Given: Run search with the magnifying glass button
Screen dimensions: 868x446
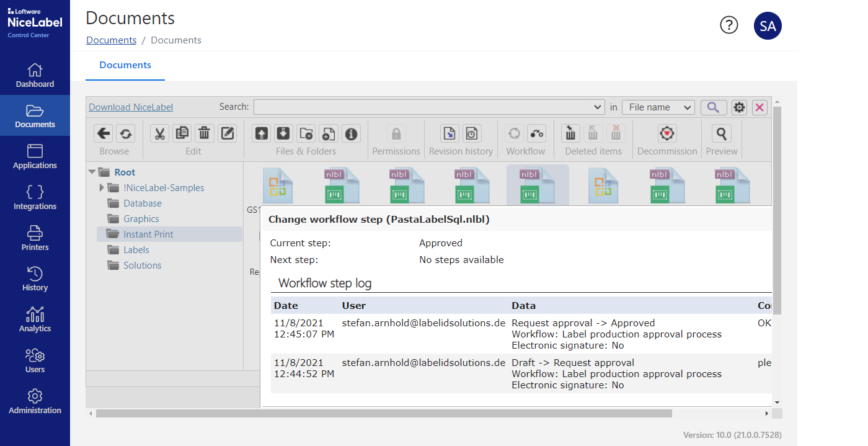Looking at the screenshot, I should tap(714, 107).
